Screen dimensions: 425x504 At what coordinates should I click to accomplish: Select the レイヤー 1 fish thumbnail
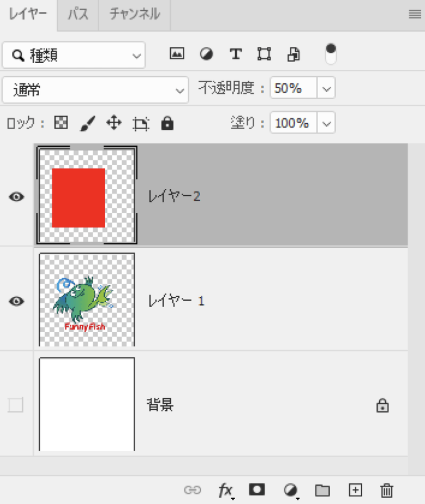pyautogui.click(x=87, y=300)
